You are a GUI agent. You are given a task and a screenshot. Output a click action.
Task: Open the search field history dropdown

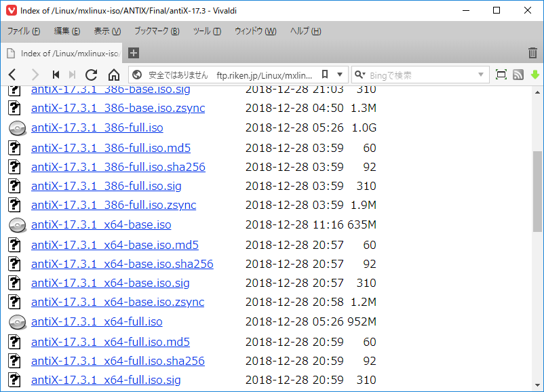point(481,75)
